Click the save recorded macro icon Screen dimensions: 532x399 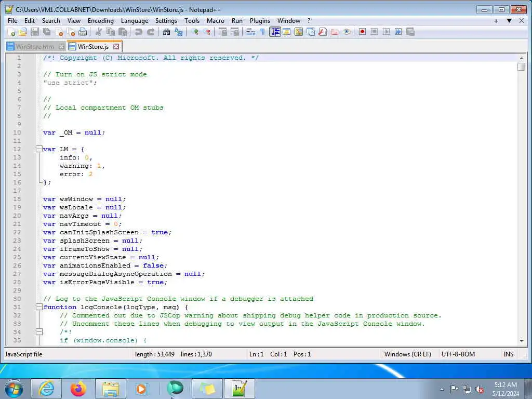pos(410,32)
